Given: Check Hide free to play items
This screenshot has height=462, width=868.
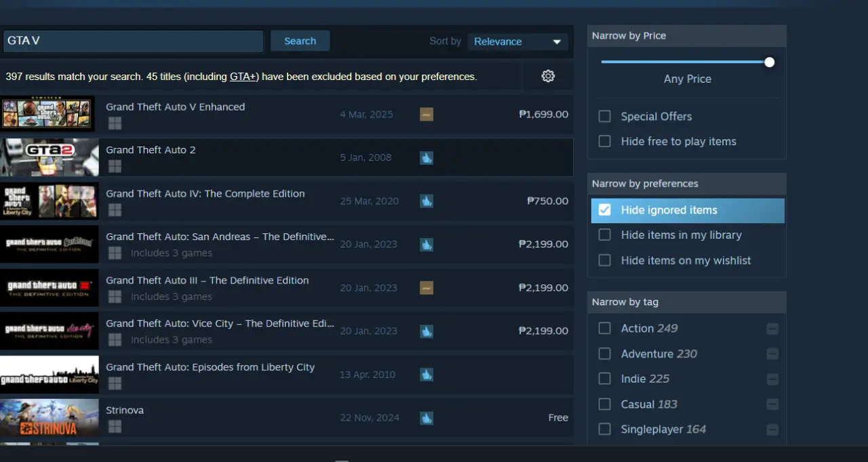Looking at the screenshot, I should 604,141.
